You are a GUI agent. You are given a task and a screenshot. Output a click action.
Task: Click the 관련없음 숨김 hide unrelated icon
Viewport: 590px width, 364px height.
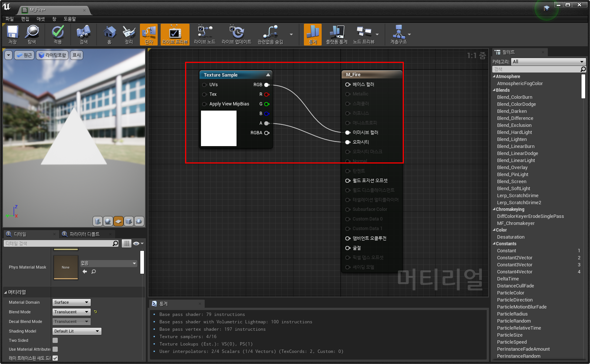coord(271,32)
